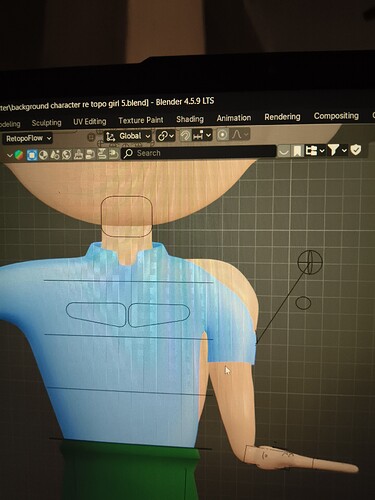The height and width of the screenshot is (500, 375).
Task: Click the stacked images filter icon
Action: (90, 154)
